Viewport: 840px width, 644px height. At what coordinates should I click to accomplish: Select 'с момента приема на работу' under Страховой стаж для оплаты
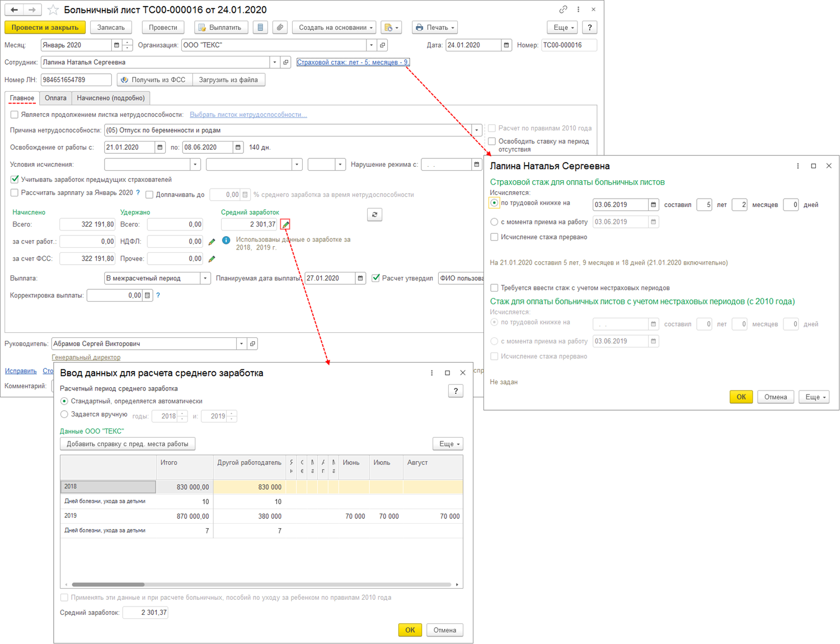coord(494,222)
